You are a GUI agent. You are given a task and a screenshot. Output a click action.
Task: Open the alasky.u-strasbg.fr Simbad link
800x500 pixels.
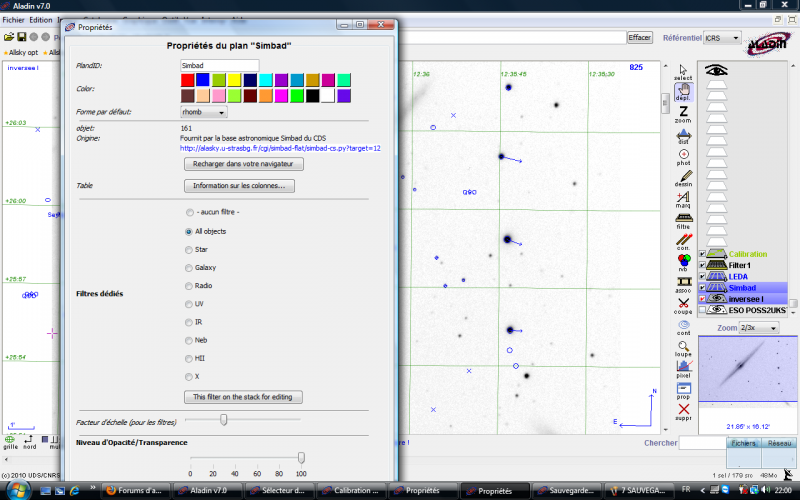(280, 148)
